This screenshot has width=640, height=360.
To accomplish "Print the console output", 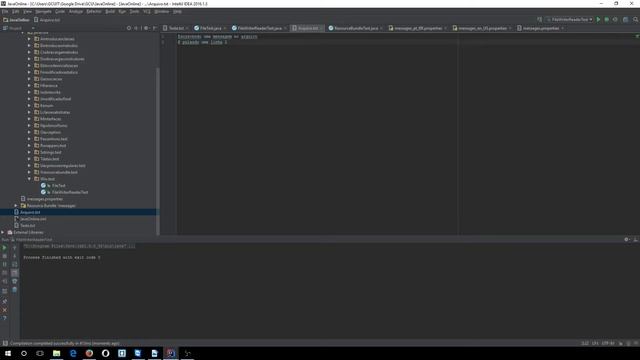I will tap(14, 281).
